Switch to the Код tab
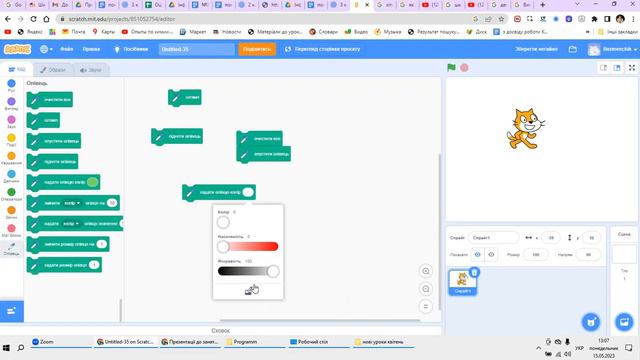Viewport: 640px width, 360px height. pos(17,70)
